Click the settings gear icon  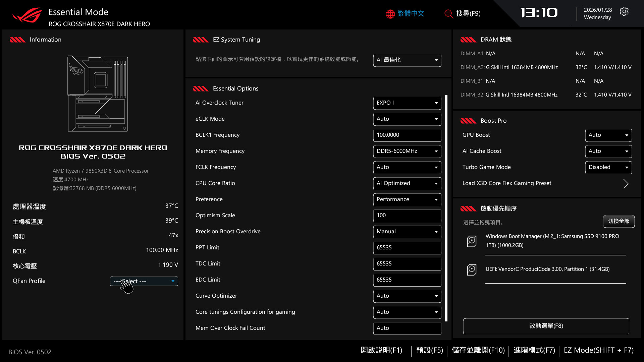(x=624, y=12)
